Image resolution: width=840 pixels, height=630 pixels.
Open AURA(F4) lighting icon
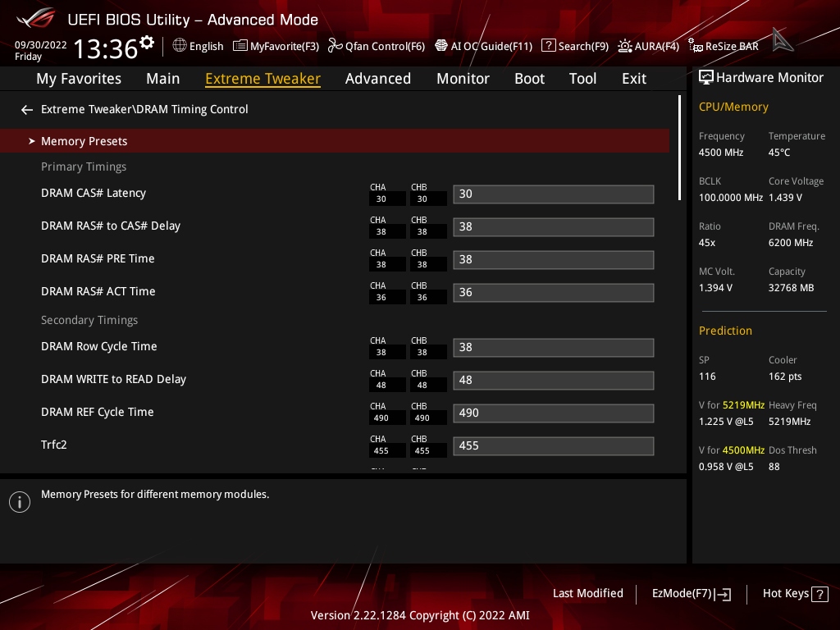[624, 46]
